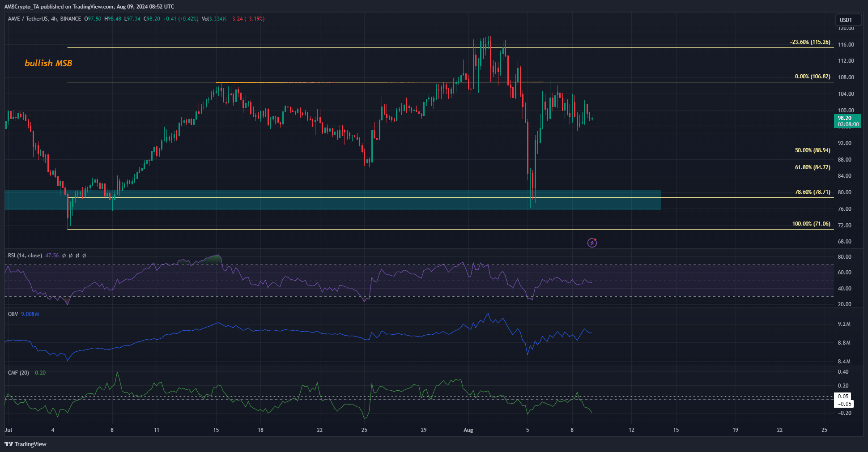Click the 100.00% (71.06) Fibonacci label

pyautogui.click(x=811, y=224)
